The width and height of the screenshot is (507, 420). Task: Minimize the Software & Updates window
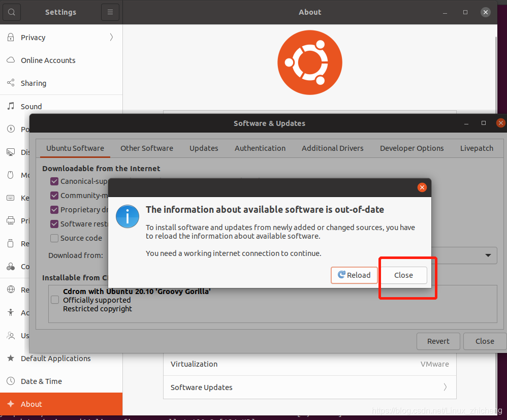(x=466, y=123)
